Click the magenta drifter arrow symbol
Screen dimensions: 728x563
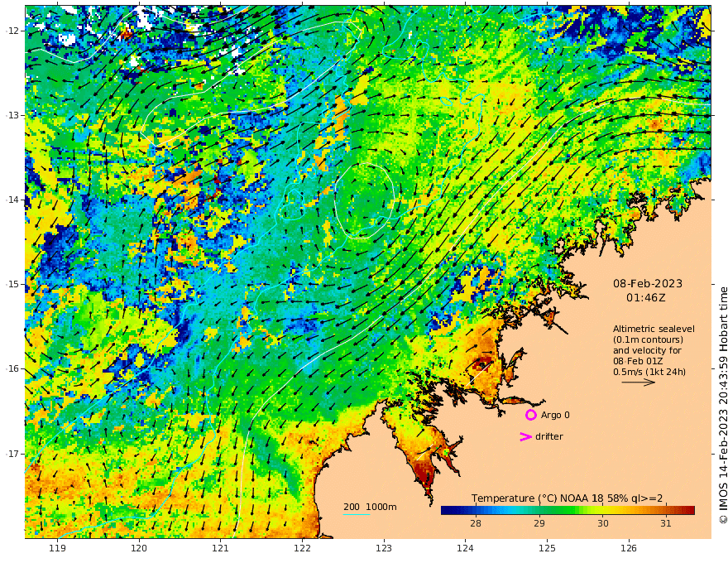525,436
